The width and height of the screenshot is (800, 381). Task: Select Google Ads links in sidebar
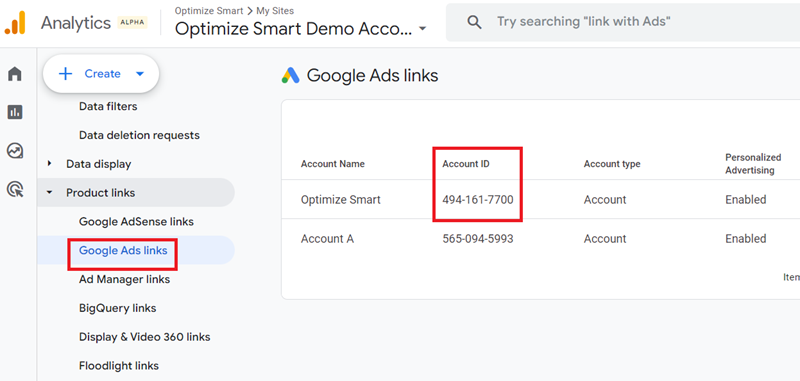point(123,250)
